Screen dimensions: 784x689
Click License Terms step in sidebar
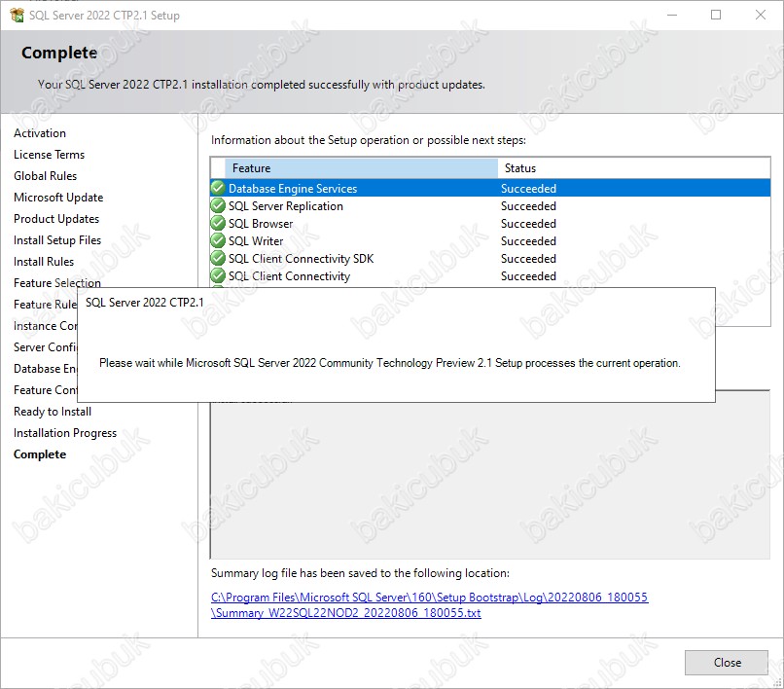pos(49,155)
